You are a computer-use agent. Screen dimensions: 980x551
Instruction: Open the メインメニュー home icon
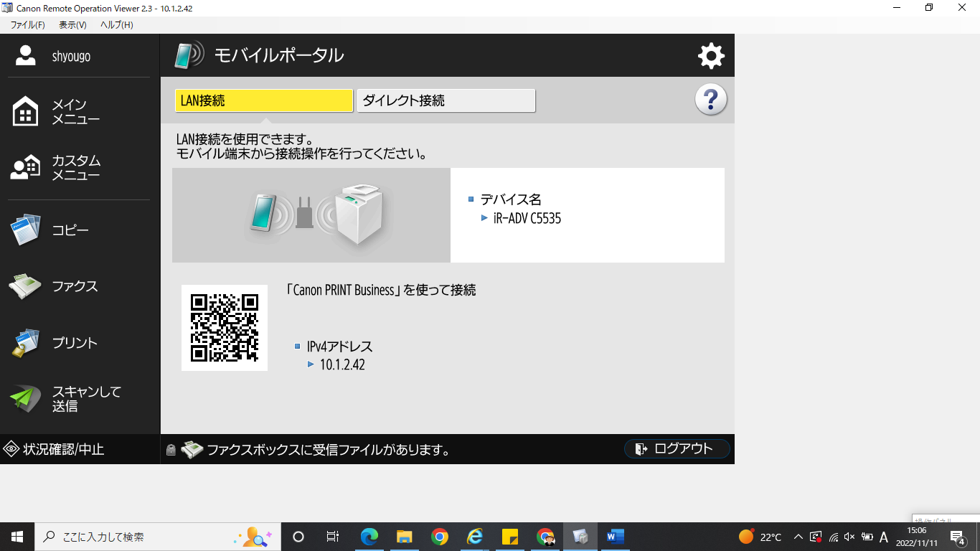(x=26, y=112)
